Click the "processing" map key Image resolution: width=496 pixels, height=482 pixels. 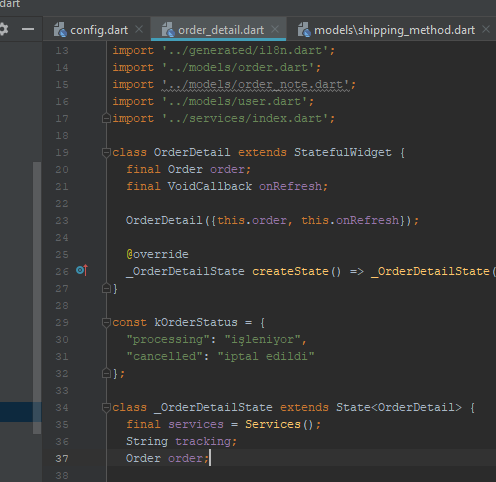click(x=168, y=339)
